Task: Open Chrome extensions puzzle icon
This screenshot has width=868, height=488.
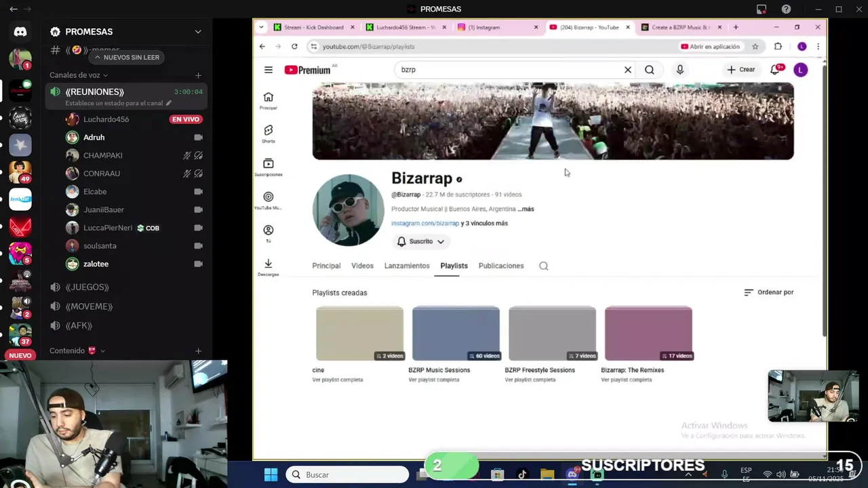Action: pyautogui.click(x=778, y=46)
